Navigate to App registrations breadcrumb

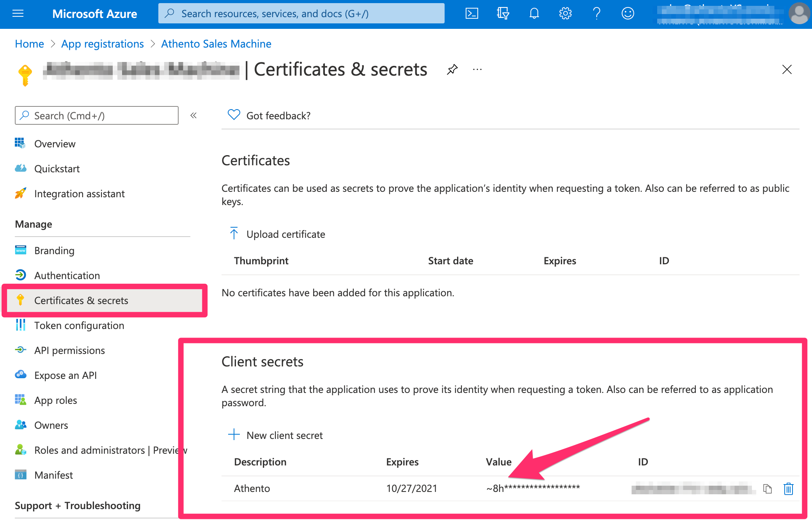pyautogui.click(x=102, y=44)
